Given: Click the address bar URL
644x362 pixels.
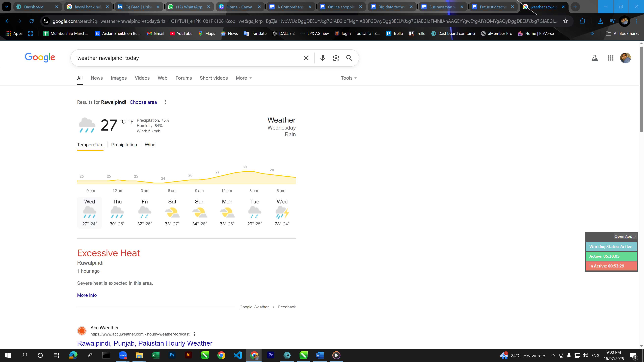Looking at the screenshot, I should click(305, 21).
